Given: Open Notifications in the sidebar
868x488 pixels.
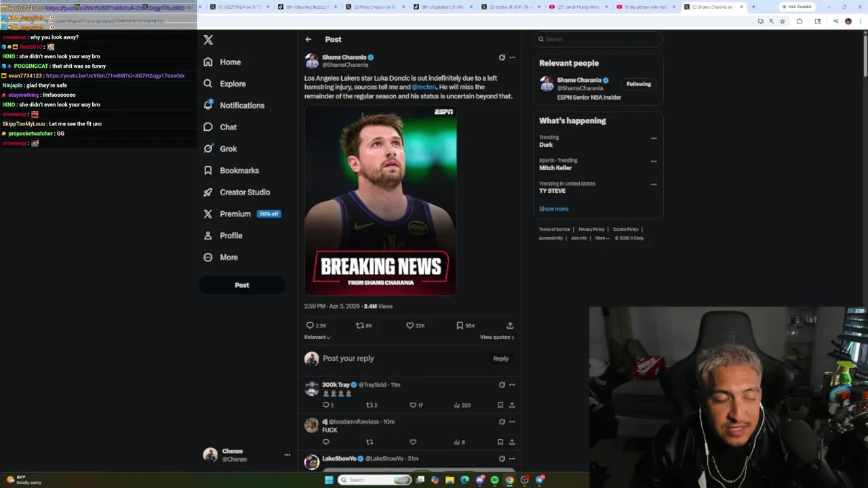Looking at the screenshot, I should (x=234, y=105).
